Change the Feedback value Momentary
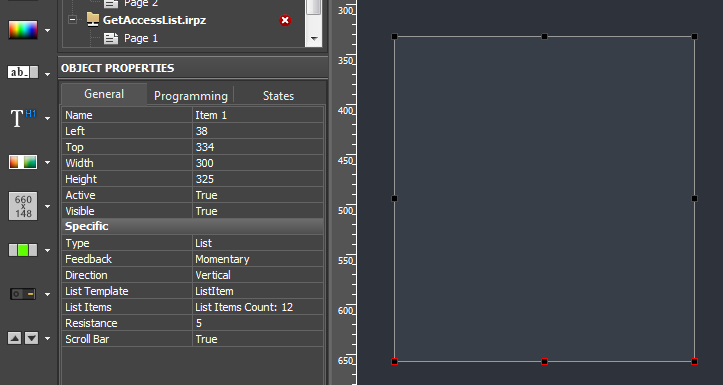This screenshot has height=385, width=723. (x=258, y=259)
